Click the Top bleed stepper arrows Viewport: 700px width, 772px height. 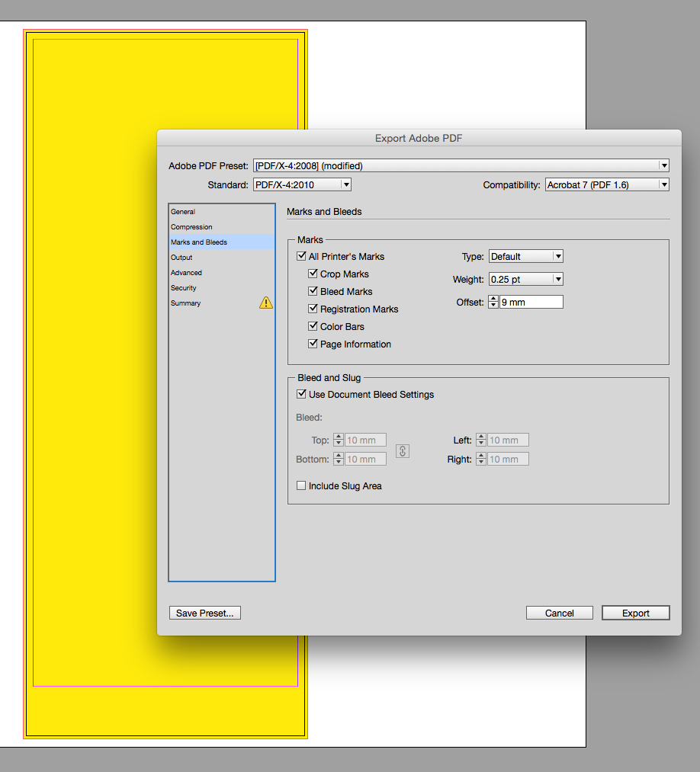[339, 440]
